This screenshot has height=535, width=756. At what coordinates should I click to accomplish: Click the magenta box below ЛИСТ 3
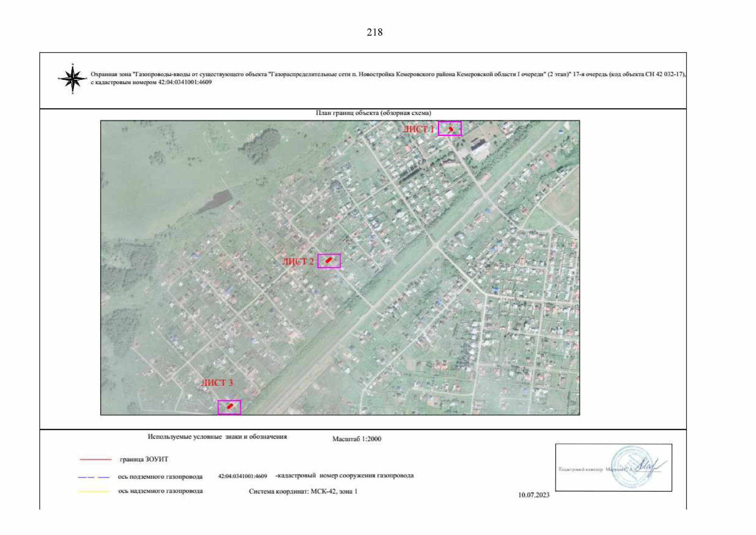coord(229,407)
